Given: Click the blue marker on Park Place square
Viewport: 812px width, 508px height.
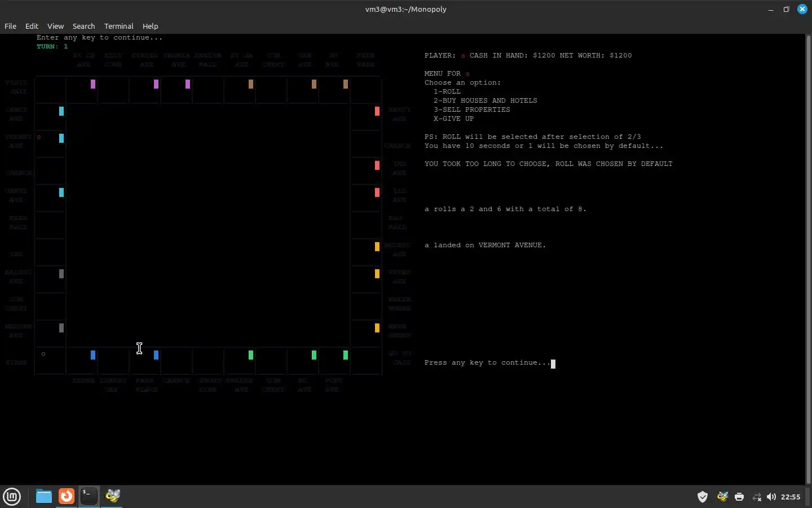Looking at the screenshot, I should tap(156, 355).
